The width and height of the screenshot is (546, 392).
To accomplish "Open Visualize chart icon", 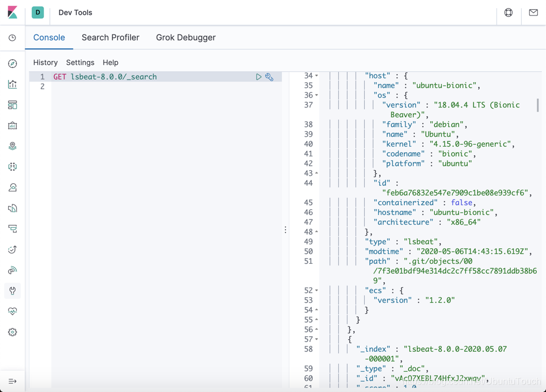I will (13, 84).
